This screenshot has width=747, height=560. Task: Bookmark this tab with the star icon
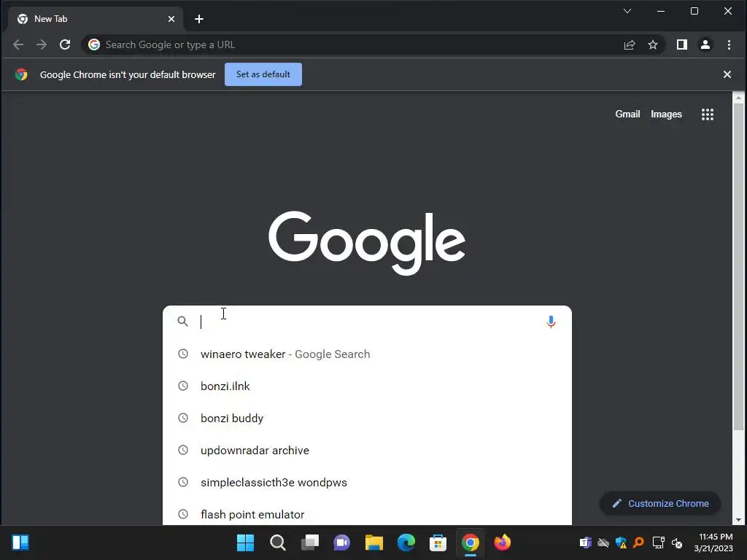tap(653, 44)
